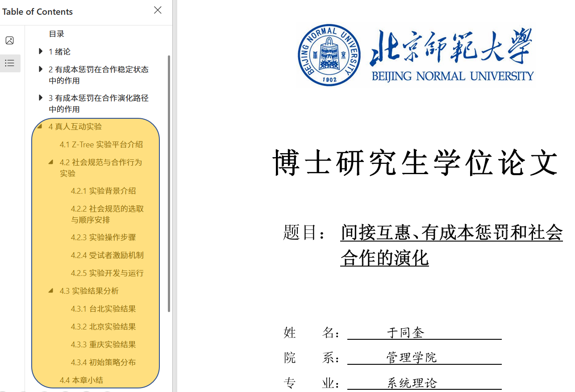Expand chapter 2 有成本惩罚在合作稳定状态 arrow
575x392 pixels.
[x=41, y=70]
